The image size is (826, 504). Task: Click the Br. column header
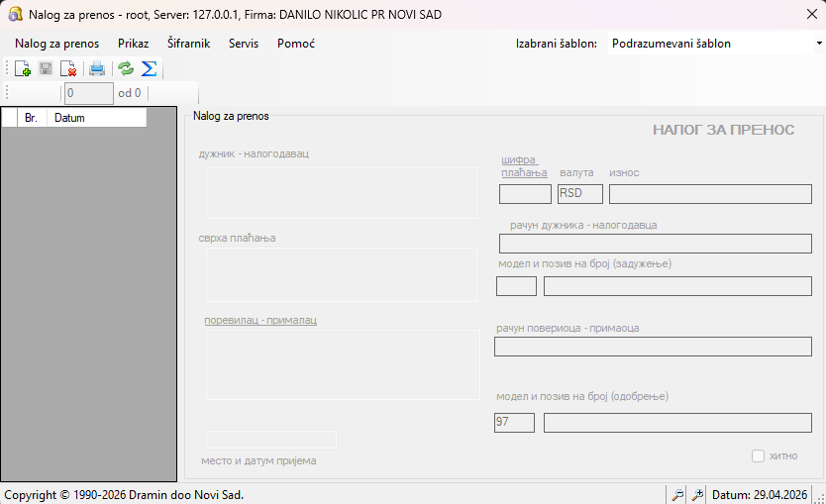[32, 118]
